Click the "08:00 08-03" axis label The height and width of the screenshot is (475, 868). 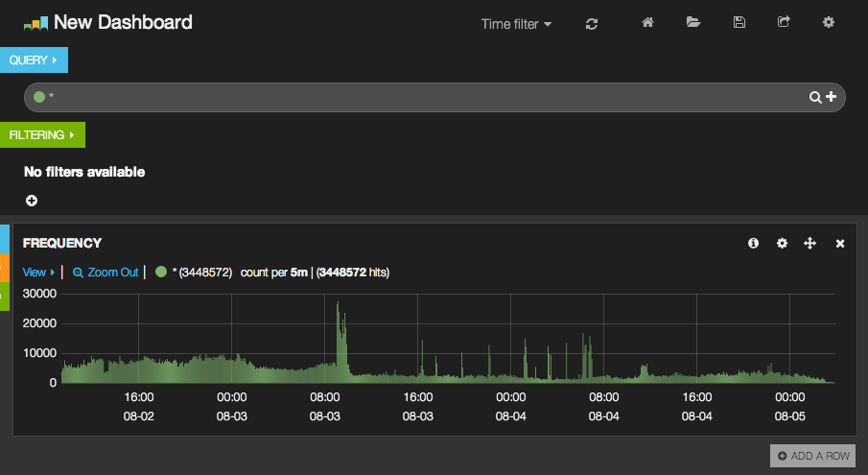click(x=324, y=406)
